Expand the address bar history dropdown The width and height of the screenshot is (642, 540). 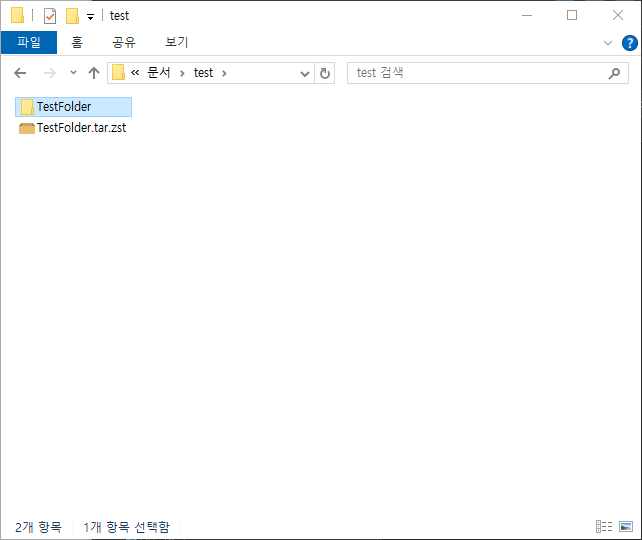point(305,74)
